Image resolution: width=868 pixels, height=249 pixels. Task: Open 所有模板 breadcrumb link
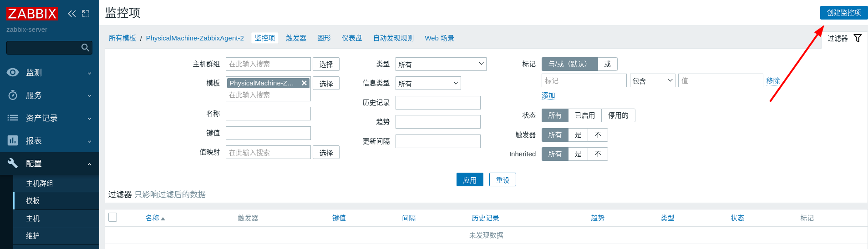point(122,38)
